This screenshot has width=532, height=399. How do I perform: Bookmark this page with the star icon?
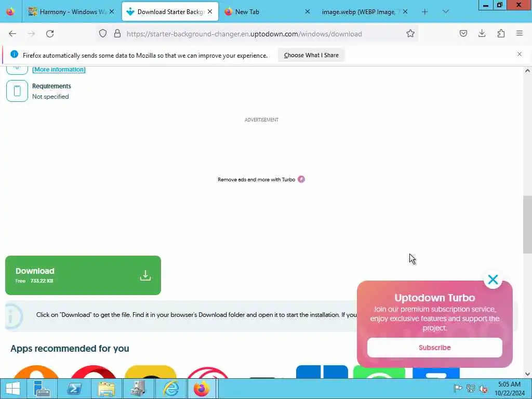[x=410, y=33]
